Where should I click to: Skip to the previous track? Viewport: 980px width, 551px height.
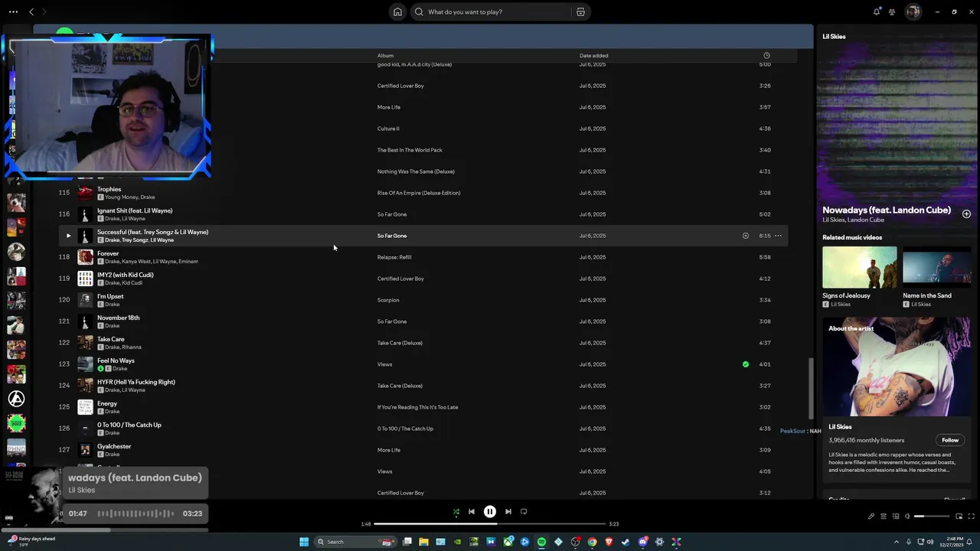pyautogui.click(x=472, y=511)
